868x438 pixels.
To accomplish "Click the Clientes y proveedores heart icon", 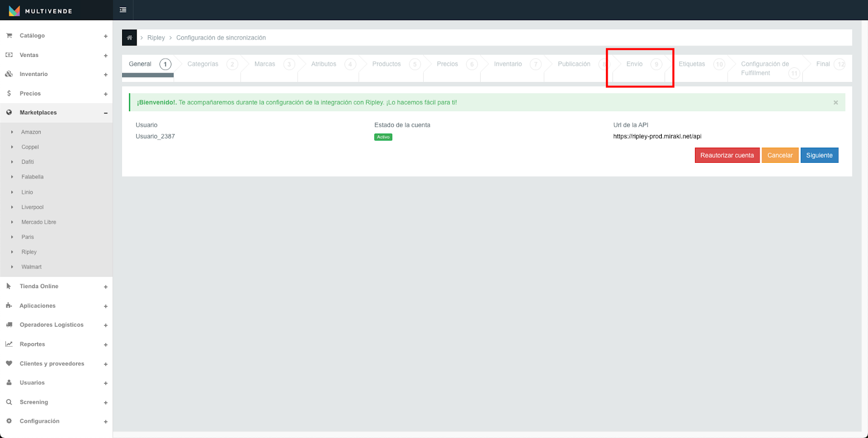I will 9,364.
